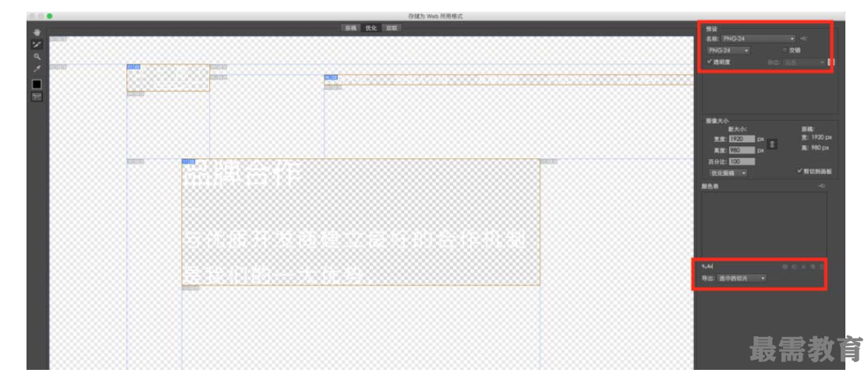Toggle slices visibility button in toolbar
Viewport: 868px width, 380px height.
coord(37,97)
